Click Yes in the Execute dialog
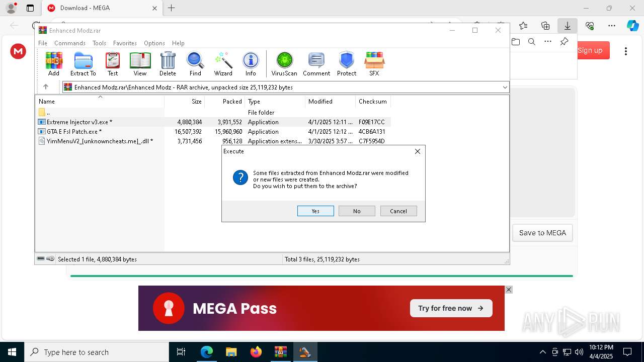Screen dimensions: 644x362 315,211
